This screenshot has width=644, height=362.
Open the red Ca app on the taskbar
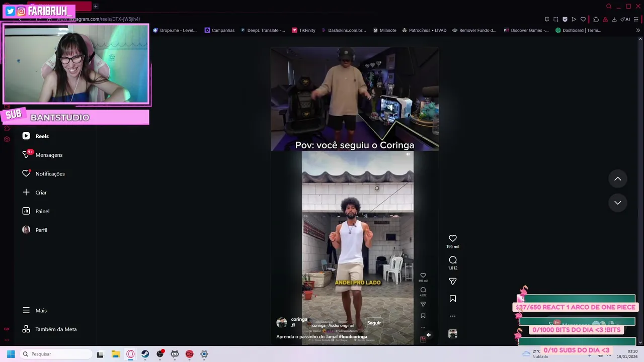pyautogui.click(x=189, y=354)
